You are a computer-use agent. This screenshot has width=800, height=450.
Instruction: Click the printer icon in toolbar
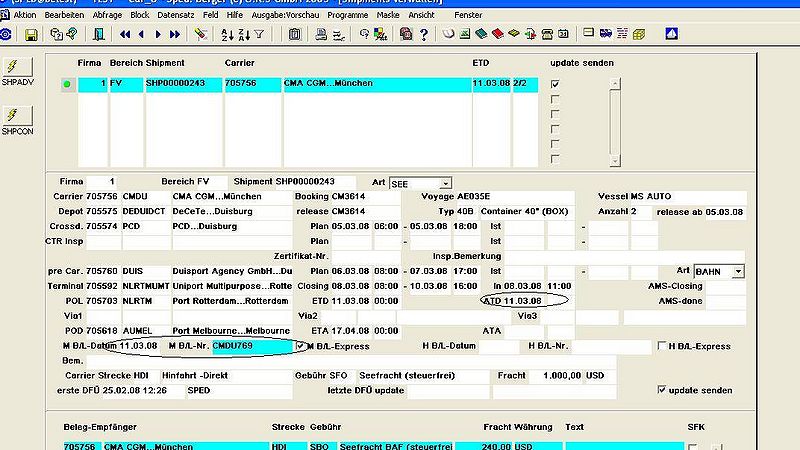321,35
